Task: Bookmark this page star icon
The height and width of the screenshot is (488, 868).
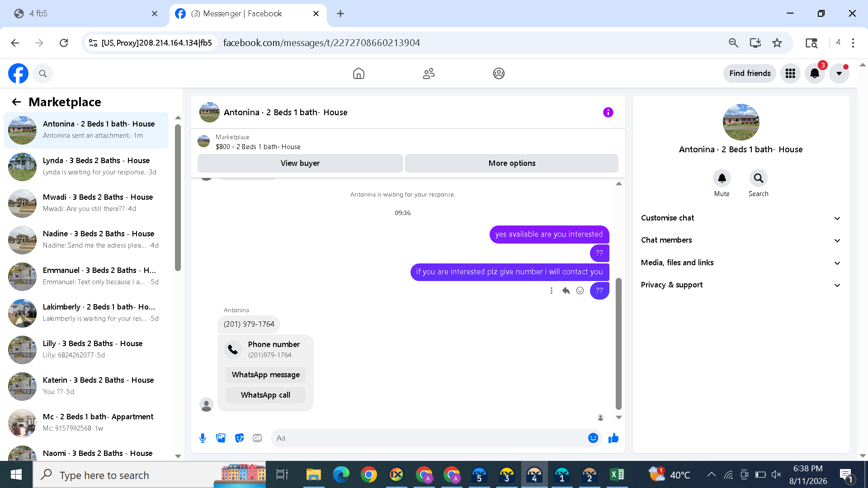Action: click(777, 43)
